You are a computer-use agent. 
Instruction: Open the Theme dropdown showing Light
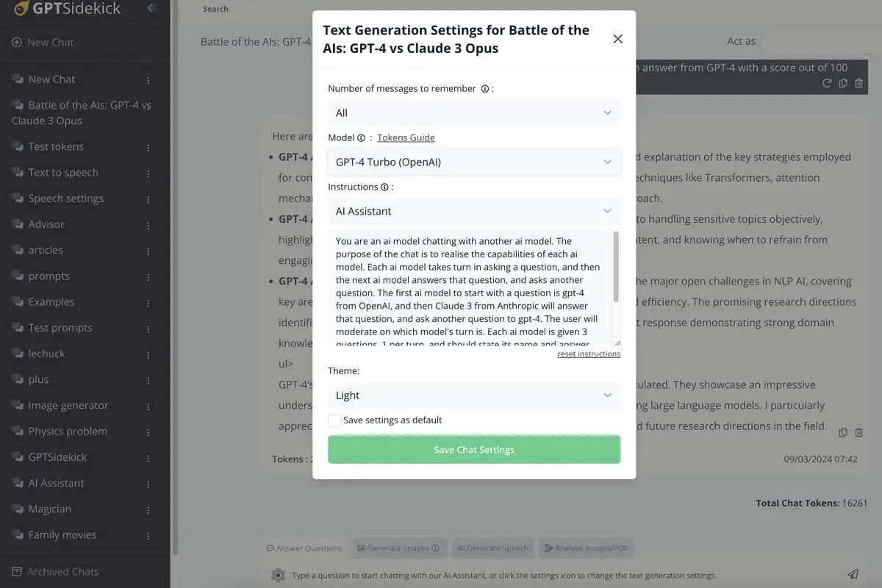tap(474, 395)
